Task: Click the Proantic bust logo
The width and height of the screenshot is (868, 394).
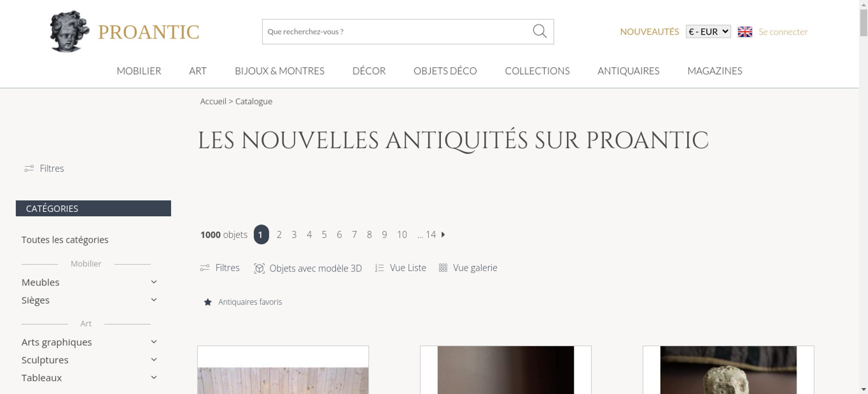Action: coord(69,31)
